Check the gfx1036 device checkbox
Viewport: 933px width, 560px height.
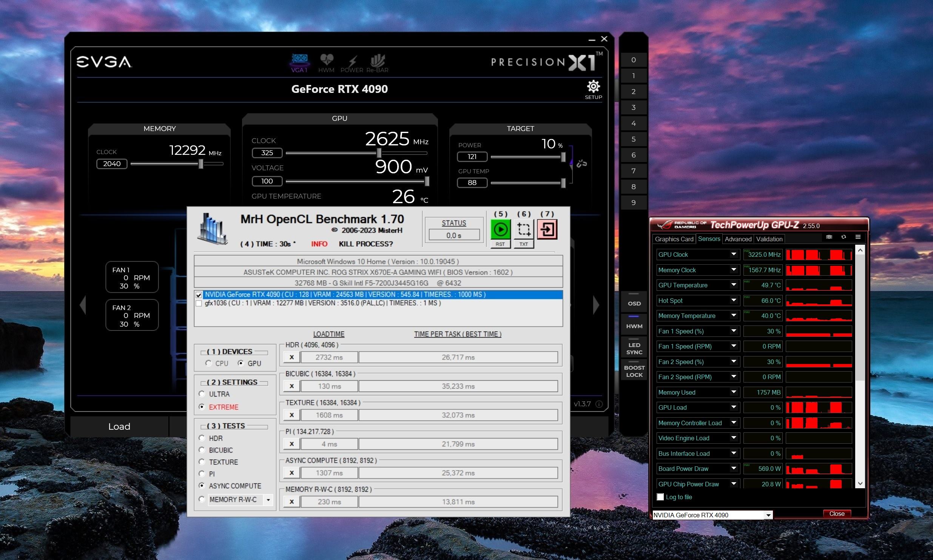tap(199, 303)
